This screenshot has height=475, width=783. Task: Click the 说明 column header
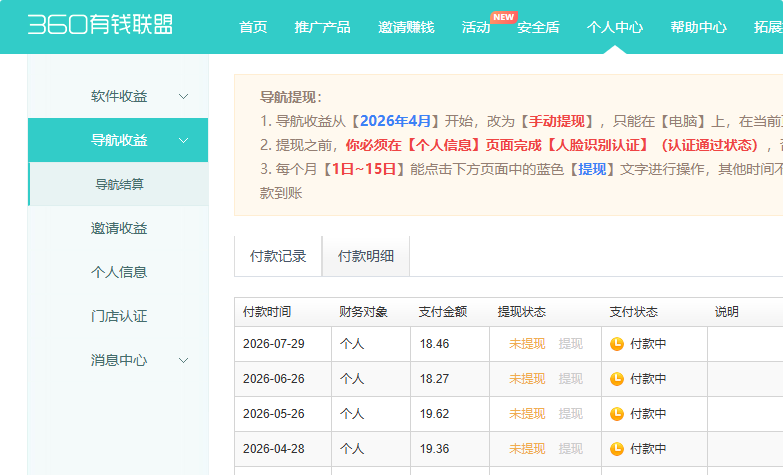click(727, 312)
